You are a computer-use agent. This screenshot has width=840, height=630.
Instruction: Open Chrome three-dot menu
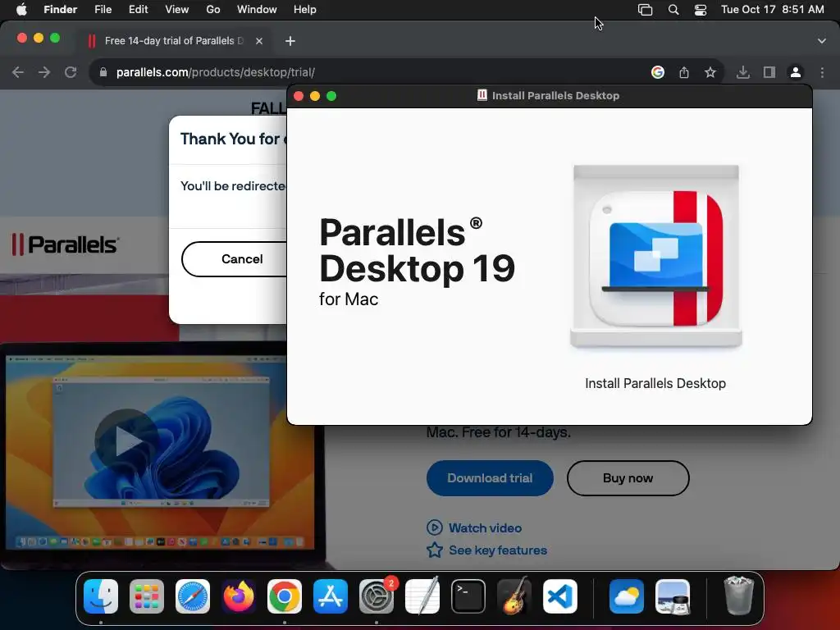pyautogui.click(x=822, y=72)
